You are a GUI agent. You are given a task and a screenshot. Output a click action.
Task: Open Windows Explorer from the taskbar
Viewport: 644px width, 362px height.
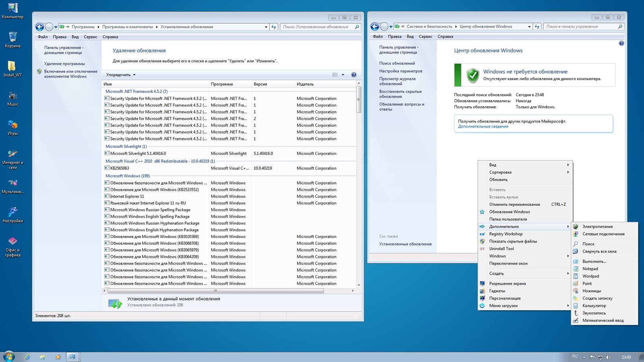pos(42,357)
